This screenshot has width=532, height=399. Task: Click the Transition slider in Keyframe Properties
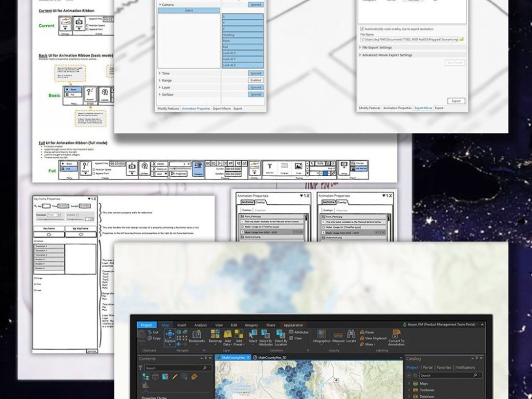click(50, 220)
